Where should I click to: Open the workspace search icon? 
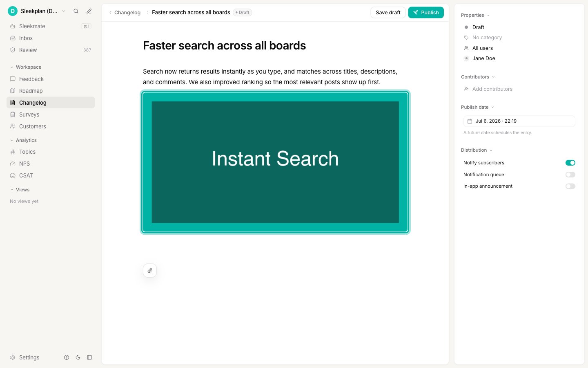[76, 11]
